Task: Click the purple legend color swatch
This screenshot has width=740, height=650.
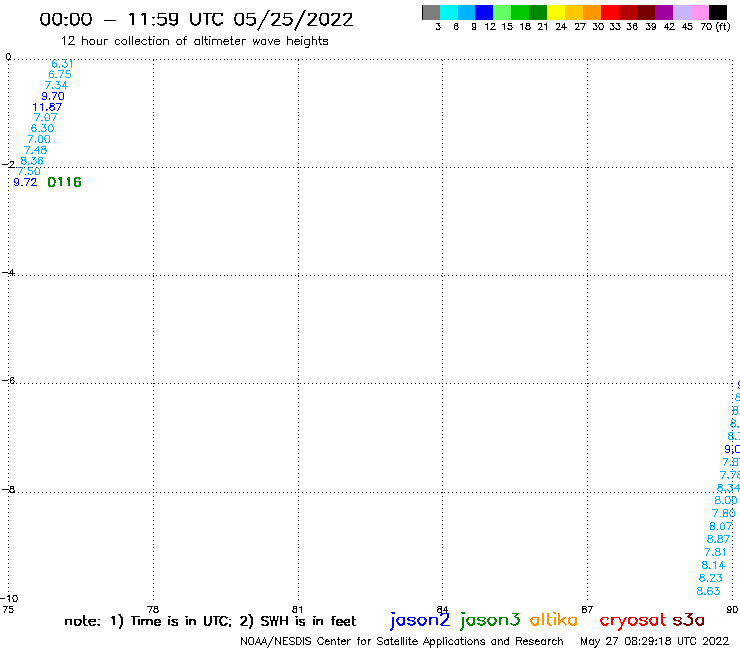Action: 664,12
